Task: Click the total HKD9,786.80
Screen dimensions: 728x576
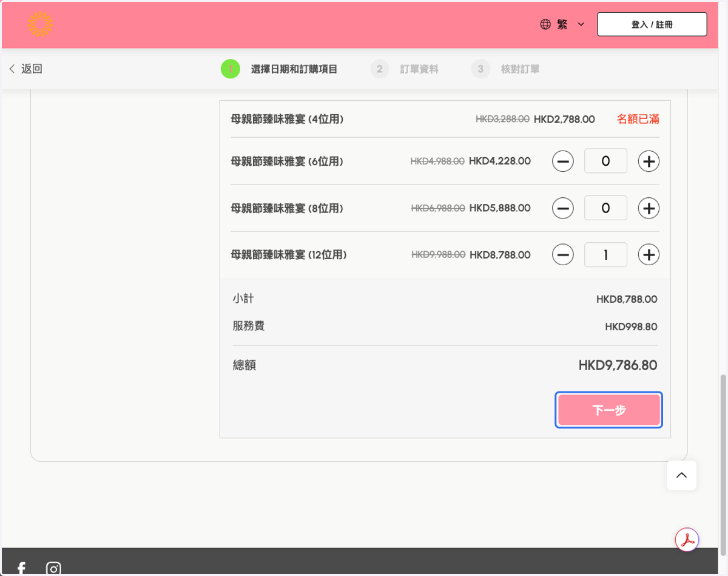Action: tap(618, 365)
